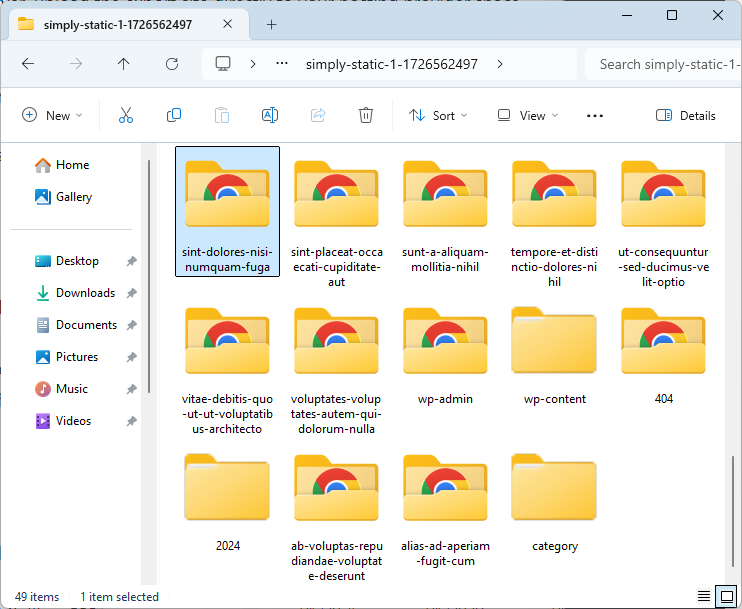This screenshot has width=742, height=609.
Task: Switch to details list view layout
Action: [704, 597]
